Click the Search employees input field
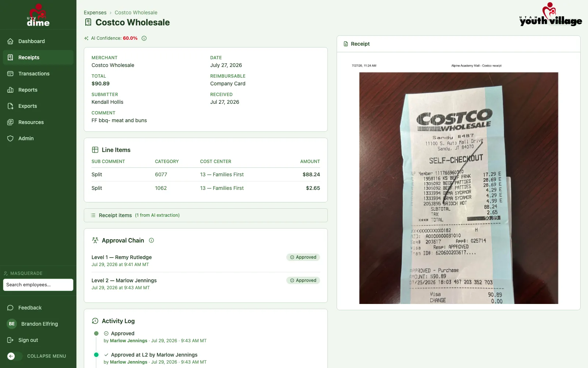 point(38,285)
